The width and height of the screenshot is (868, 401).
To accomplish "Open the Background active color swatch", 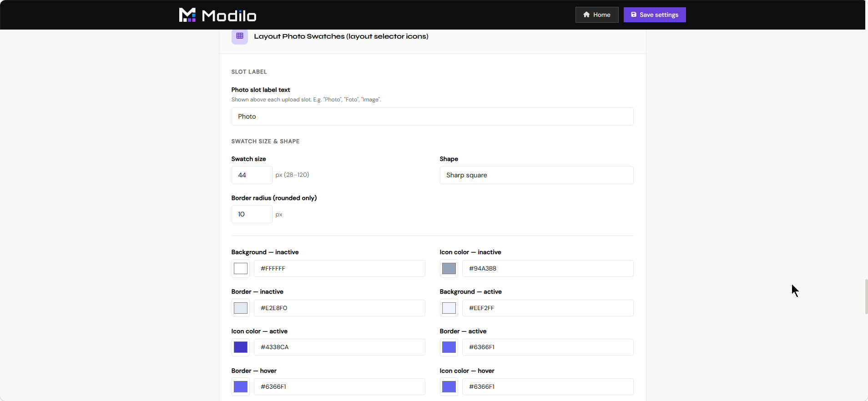I will pos(449,308).
